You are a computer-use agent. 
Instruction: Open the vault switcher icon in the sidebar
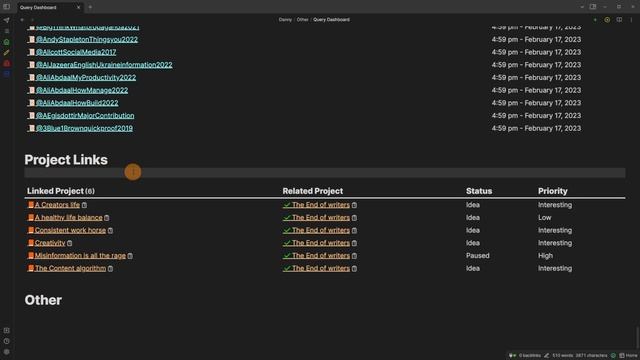point(7,331)
